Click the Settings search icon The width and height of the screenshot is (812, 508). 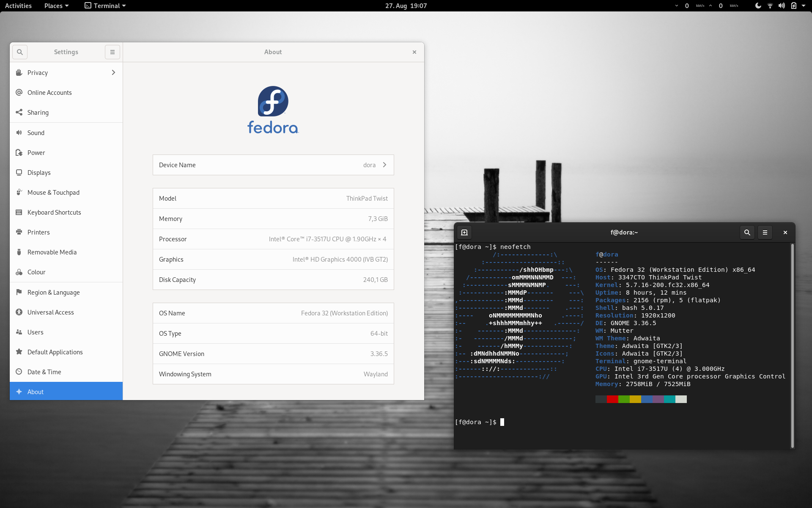[x=20, y=52]
